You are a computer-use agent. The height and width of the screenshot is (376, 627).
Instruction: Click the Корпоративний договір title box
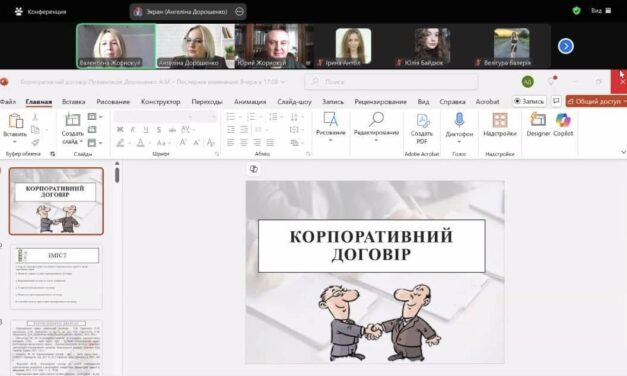coord(371,246)
